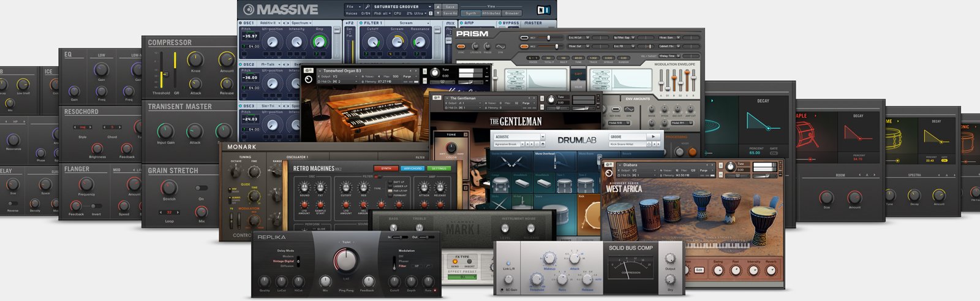Toggle the Flanger Invert switch

[96, 207]
